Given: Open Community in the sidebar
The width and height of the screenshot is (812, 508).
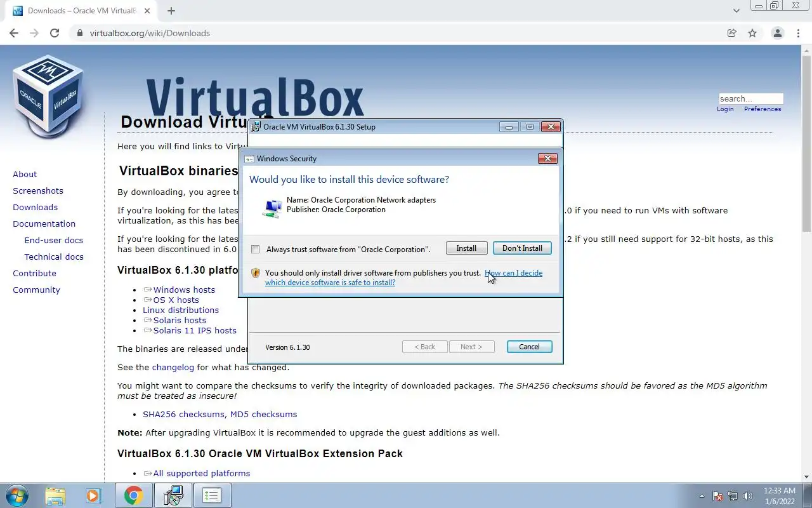Looking at the screenshot, I should [36, 290].
